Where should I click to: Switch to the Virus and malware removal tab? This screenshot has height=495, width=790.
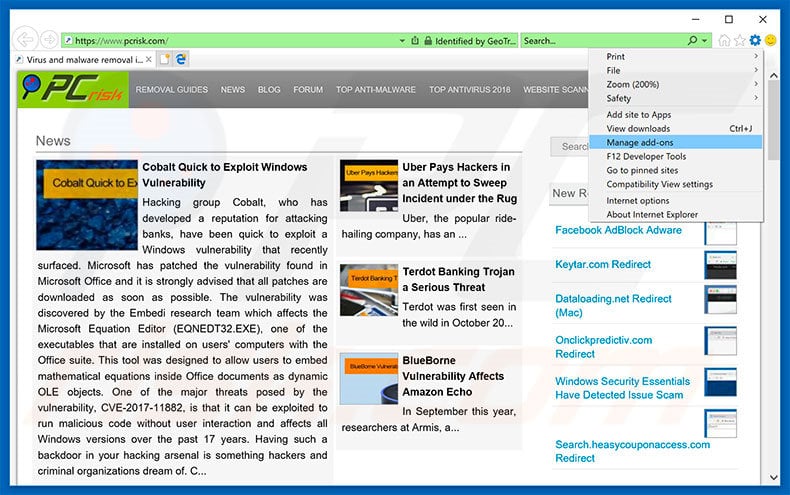point(83,59)
